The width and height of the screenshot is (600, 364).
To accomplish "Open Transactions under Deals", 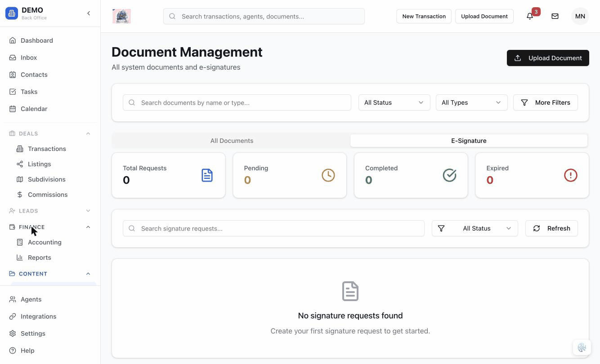I will (54, 149).
